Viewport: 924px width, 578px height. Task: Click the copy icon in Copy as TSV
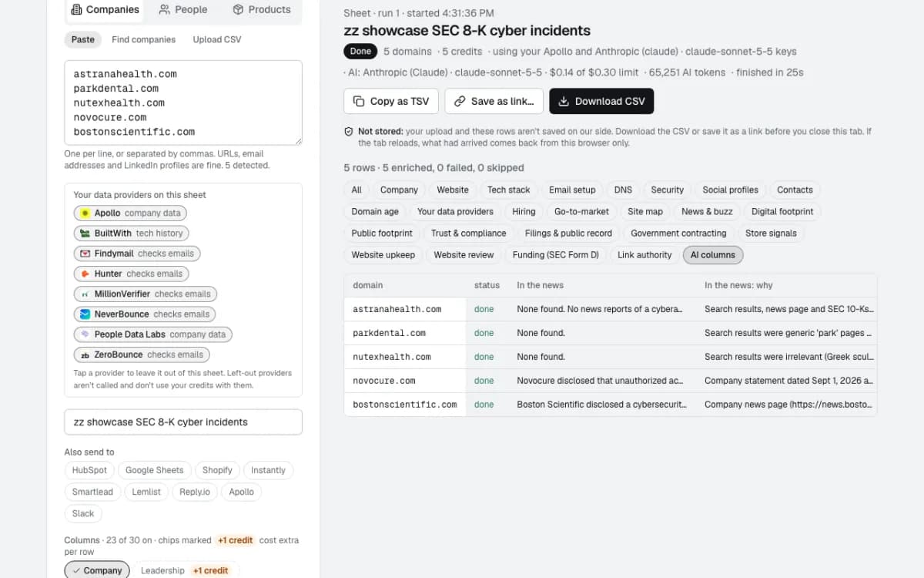[359, 101]
